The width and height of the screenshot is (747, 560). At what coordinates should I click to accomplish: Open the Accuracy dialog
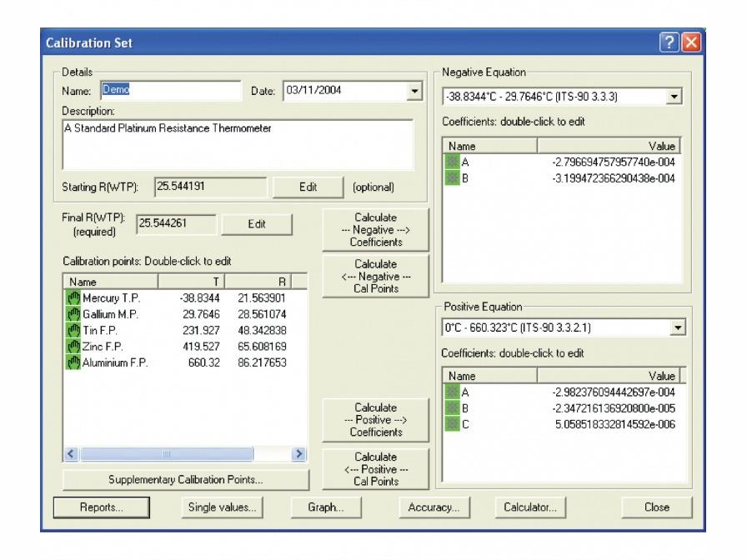434,507
